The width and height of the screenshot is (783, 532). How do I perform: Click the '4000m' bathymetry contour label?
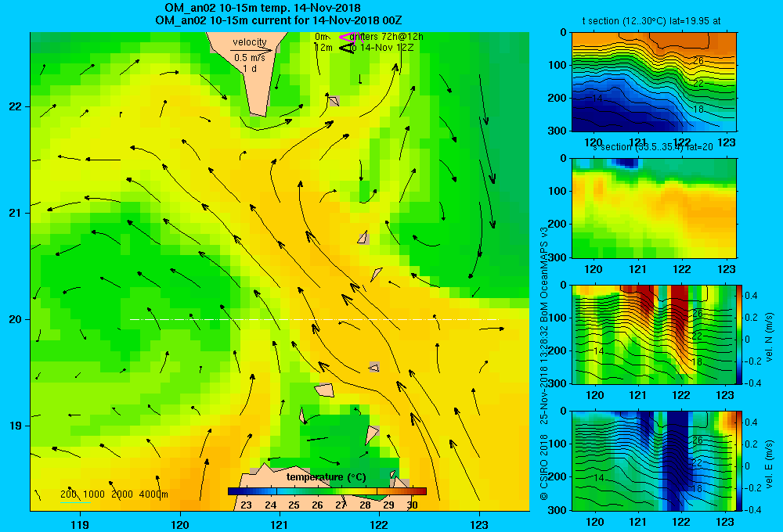(x=153, y=494)
